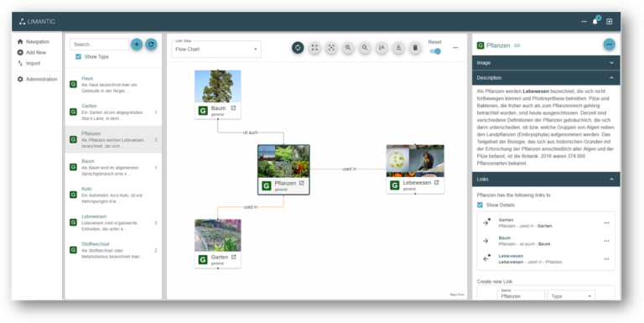The height and width of the screenshot is (323, 644).
Task: Click the blue add new entry plus button
Action: coord(137,44)
